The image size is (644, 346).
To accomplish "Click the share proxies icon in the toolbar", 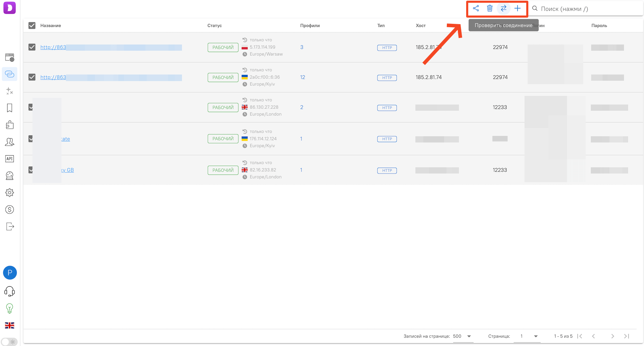I will 476,8.
